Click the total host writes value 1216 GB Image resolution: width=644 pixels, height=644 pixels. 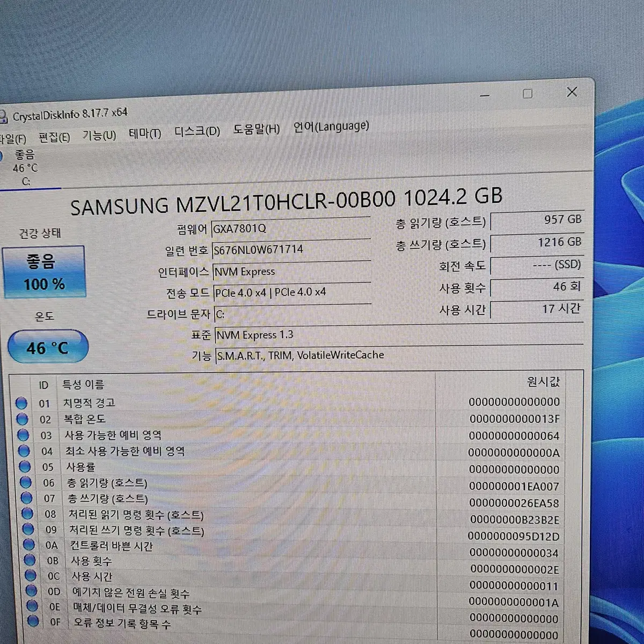[537, 243]
